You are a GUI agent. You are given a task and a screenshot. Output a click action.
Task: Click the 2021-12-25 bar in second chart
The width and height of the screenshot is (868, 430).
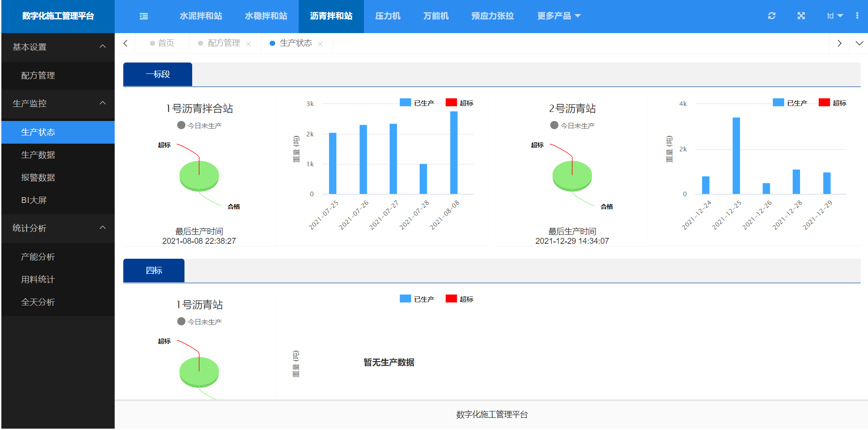coord(736,156)
